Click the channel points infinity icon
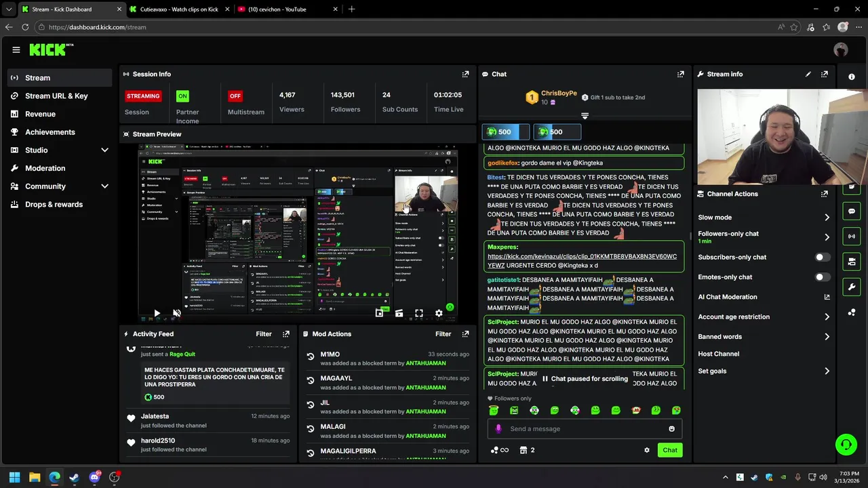The height and width of the screenshot is (488, 868). click(499, 450)
